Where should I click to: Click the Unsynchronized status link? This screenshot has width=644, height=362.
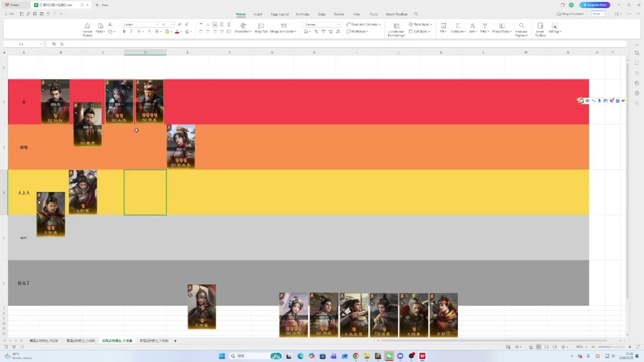(x=571, y=14)
